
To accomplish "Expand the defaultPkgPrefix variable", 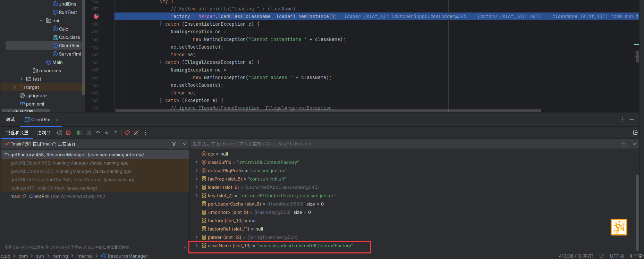I will (x=197, y=170).
